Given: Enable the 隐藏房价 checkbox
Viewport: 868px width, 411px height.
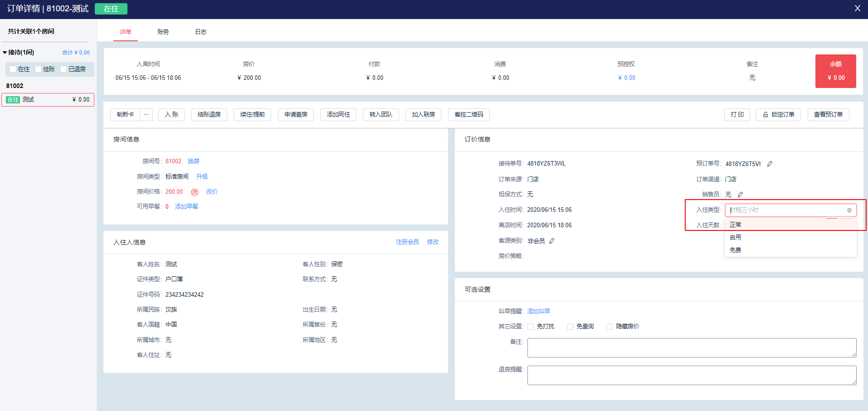Looking at the screenshot, I should (610, 327).
